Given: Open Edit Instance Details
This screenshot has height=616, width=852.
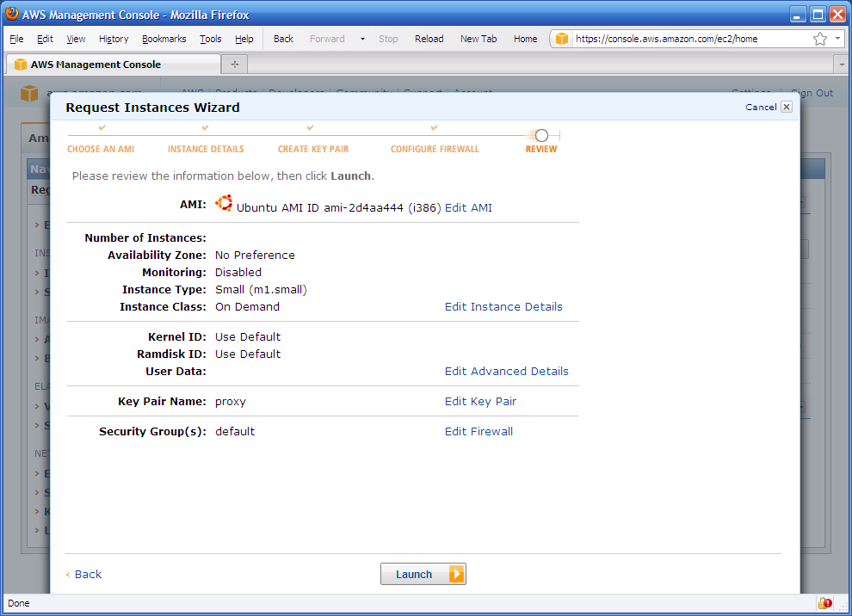Looking at the screenshot, I should pyautogui.click(x=503, y=307).
